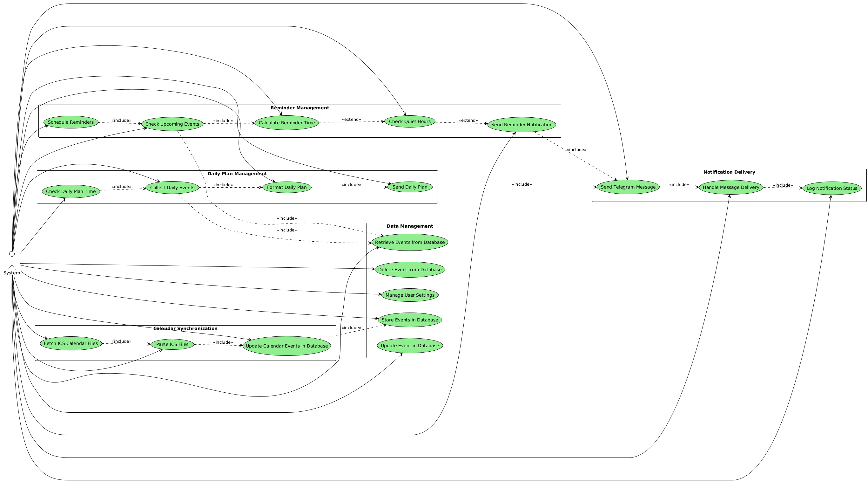Click the Check Quiet Hours oval
The image size is (868, 482).
[409, 121]
